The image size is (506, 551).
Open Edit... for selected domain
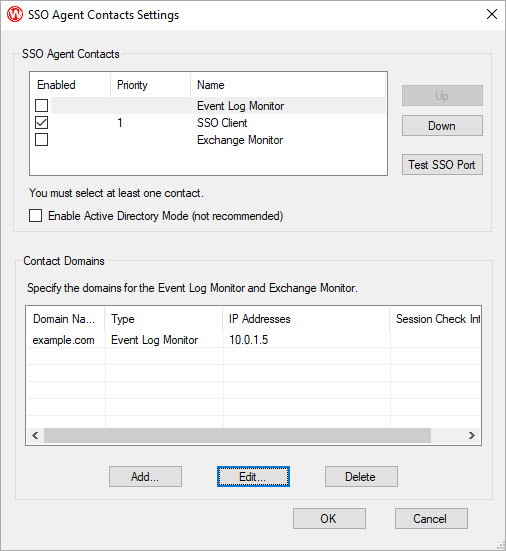(253, 477)
